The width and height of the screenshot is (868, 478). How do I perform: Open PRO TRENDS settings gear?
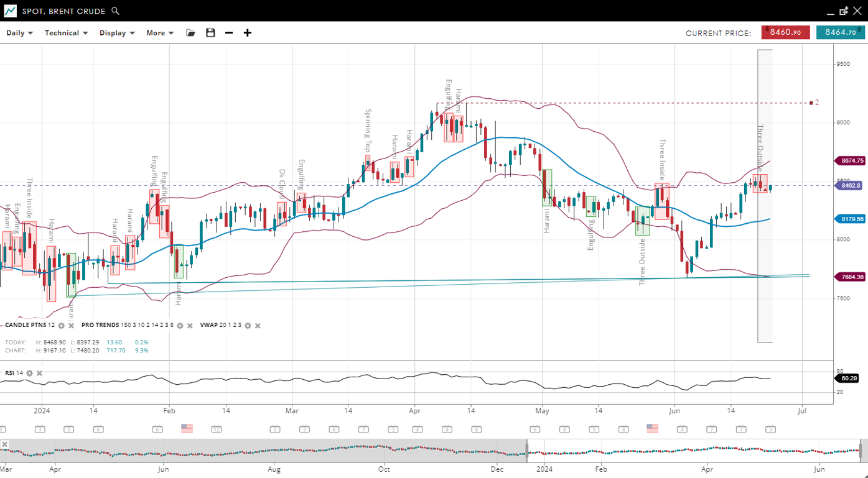180,326
